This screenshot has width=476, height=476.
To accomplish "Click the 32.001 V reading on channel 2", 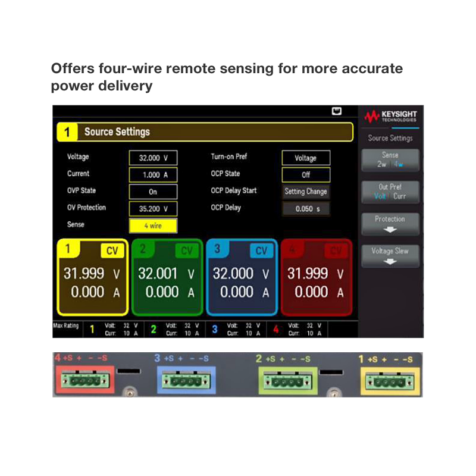I will click(167, 274).
